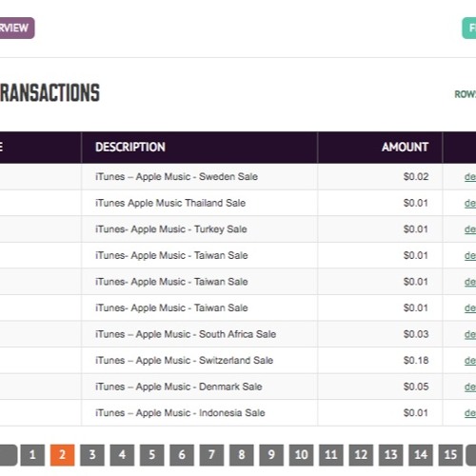This screenshot has height=476, width=476.
Task: Sort by the Amount column header
Action: tap(405, 147)
